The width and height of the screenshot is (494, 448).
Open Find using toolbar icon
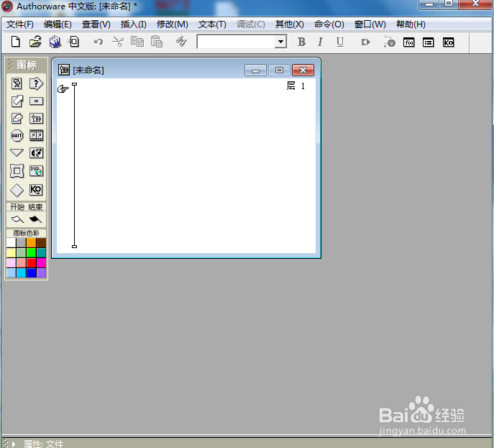[x=181, y=41]
